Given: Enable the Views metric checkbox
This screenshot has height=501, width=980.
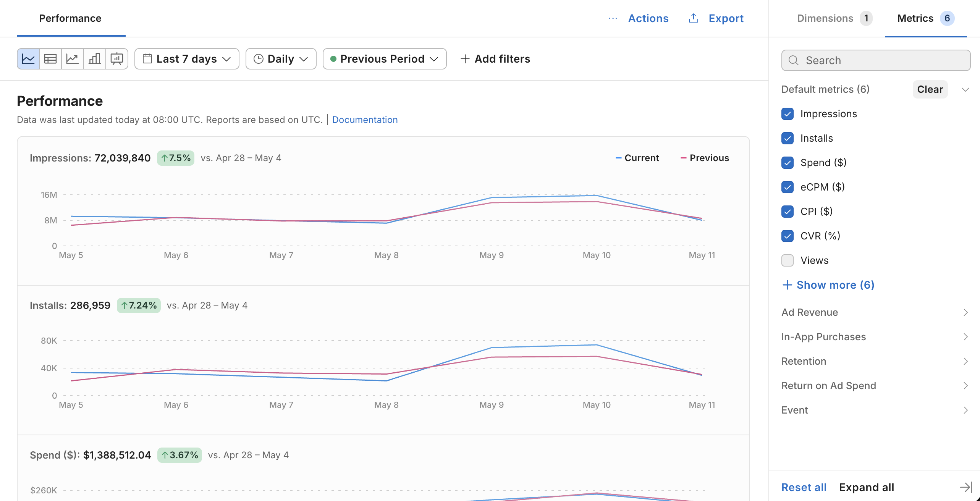Looking at the screenshot, I should 788,260.
